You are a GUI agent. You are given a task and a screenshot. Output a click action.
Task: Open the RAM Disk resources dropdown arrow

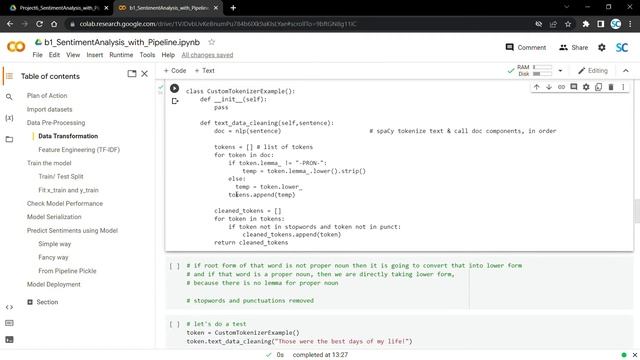tap(560, 71)
